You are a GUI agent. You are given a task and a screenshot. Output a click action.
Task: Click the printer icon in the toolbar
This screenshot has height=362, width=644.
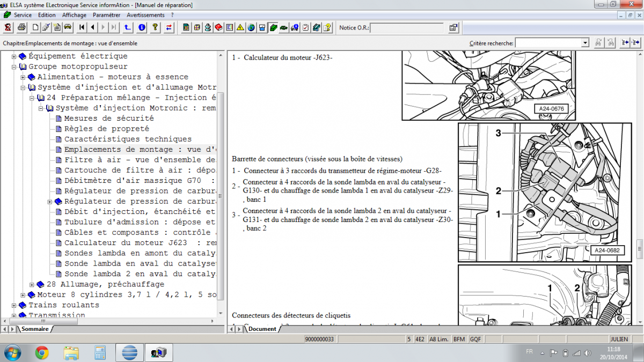point(21,27)
